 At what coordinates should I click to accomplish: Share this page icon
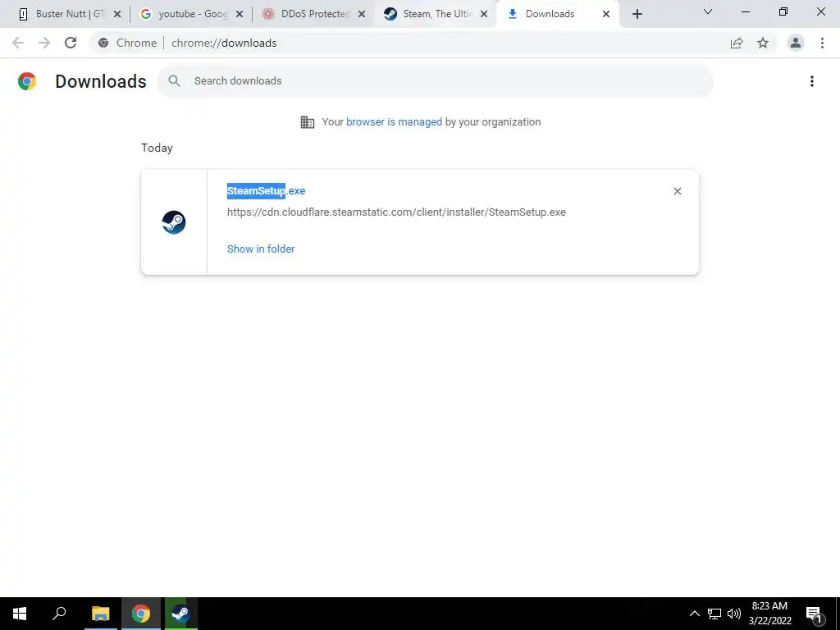tap(737, 43)
